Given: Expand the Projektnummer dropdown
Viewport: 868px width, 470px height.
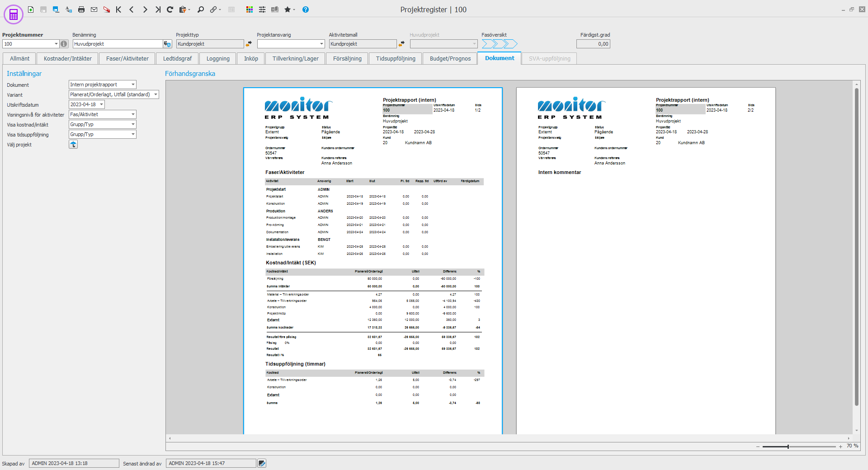Looking at the screenshot, I should (56, 44).
